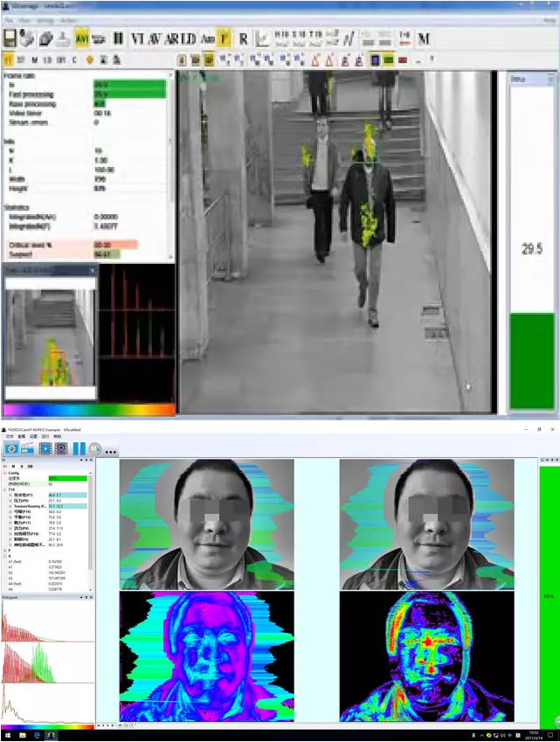Switch to the DB tab
Screen dimensions: 560x742
point(31,466)
